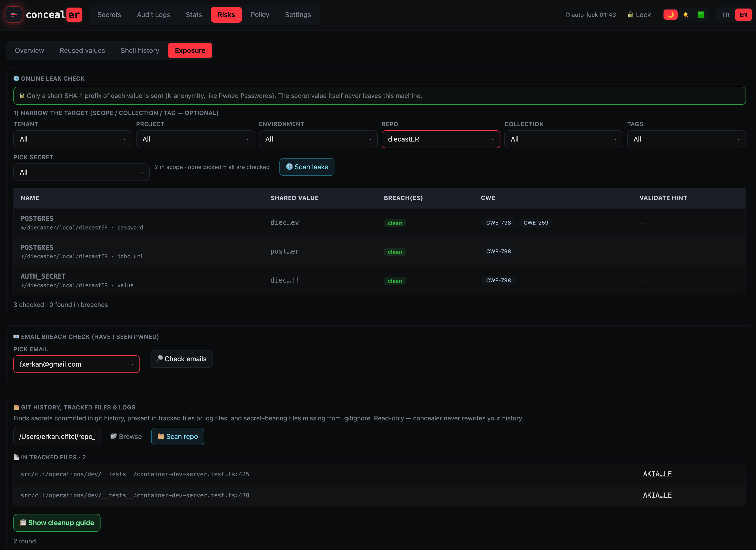Click CWE-798 badge in AUTH_SECRET row
Image resolution: width=756 pixels, height=550 pixels.
click(498, 280)
